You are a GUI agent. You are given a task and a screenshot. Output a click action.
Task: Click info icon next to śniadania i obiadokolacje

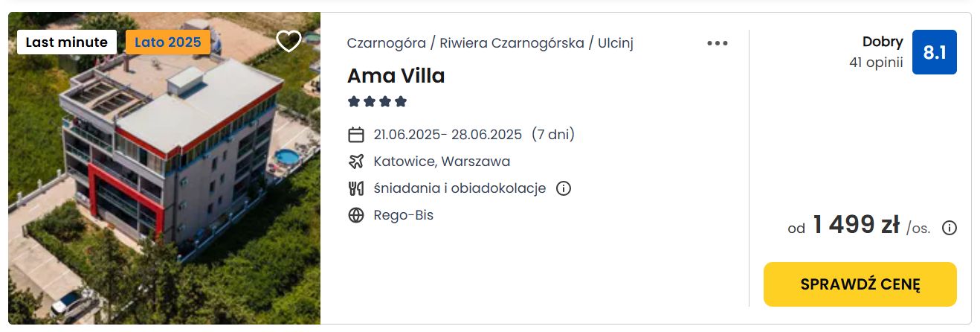(564, 188)
